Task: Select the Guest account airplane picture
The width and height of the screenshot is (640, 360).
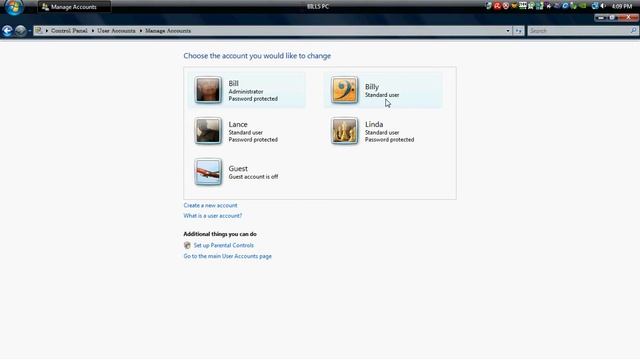Action: click(208, 172)
